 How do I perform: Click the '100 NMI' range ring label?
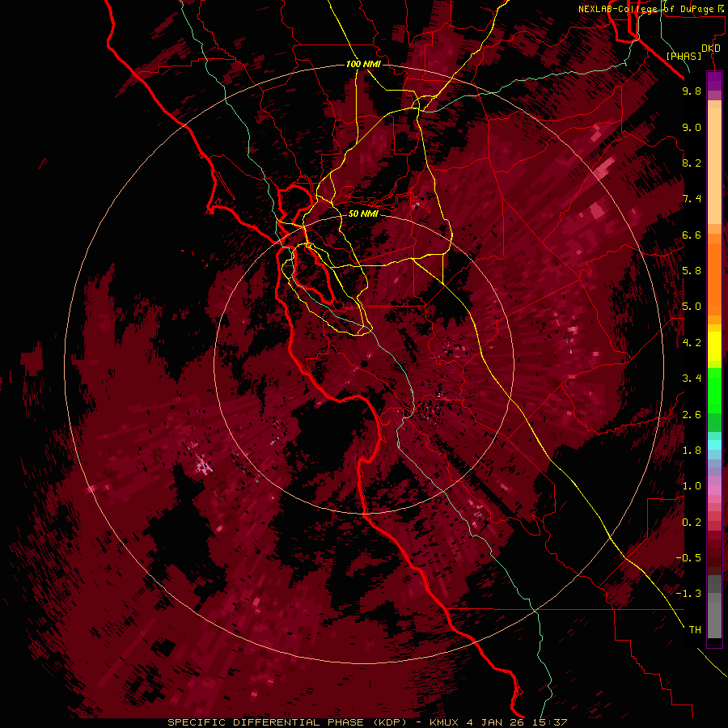click(x=363, y=64)
